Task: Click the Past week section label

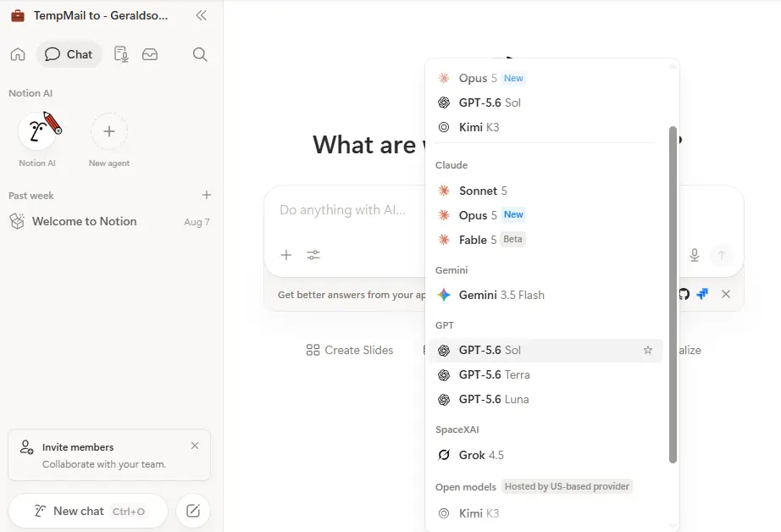Action: [30, 196]
